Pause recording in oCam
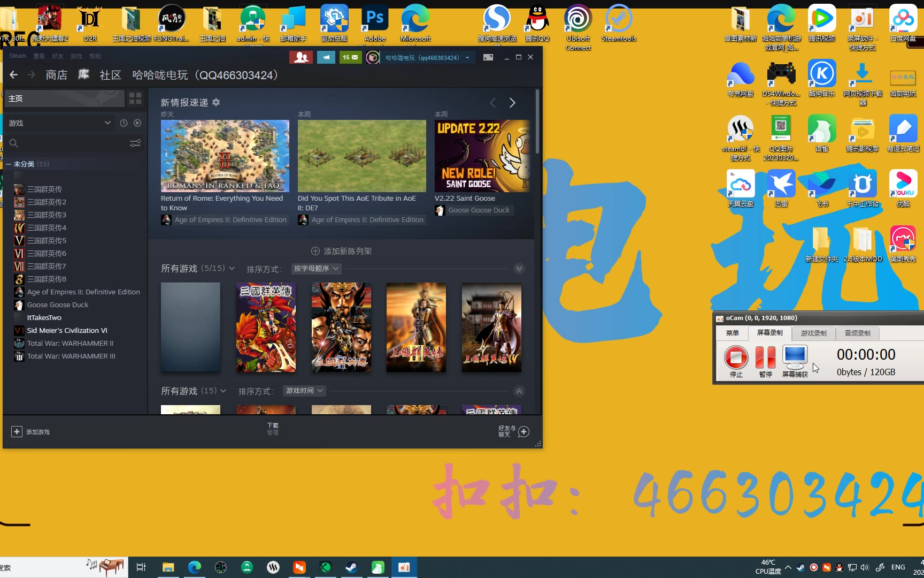This screenshot has height=578, width=924. [765, 357]
